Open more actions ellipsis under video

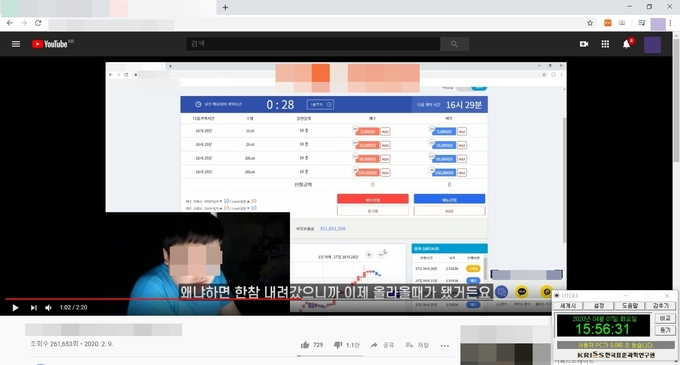click(x=445, y=345)
